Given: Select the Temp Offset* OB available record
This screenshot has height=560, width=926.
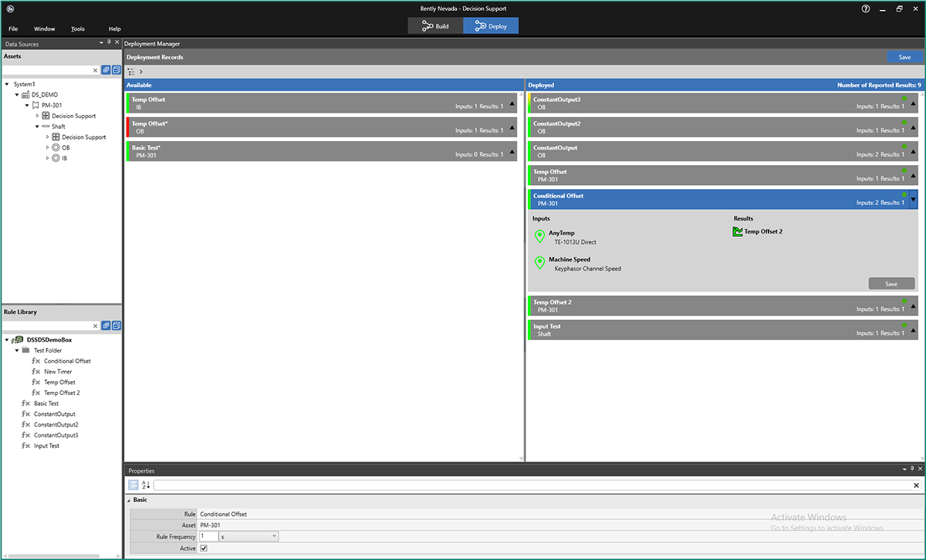Looking at the screenshot, I should point(321,127).
